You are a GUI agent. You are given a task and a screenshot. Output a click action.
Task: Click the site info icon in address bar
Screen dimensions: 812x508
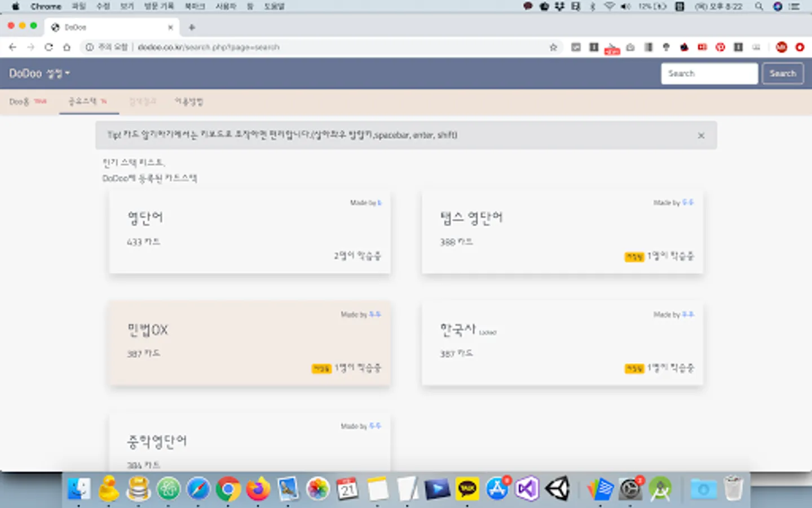(89, 47)
